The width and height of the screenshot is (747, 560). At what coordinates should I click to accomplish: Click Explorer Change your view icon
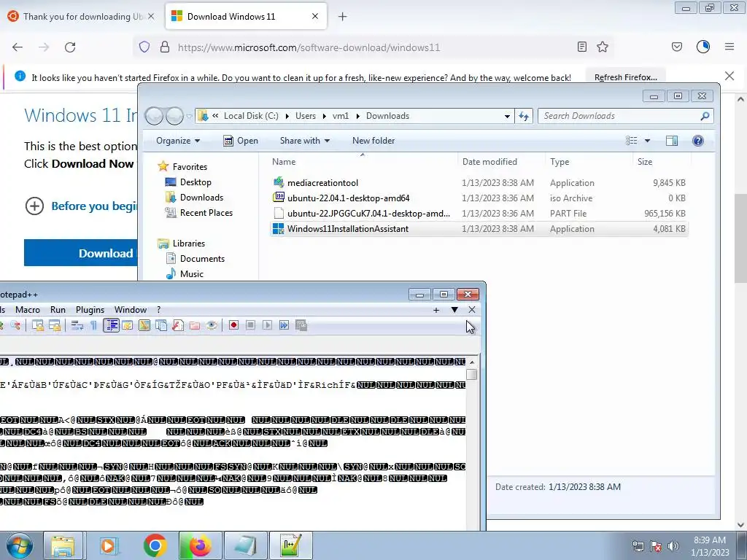[x=631, y=141]
